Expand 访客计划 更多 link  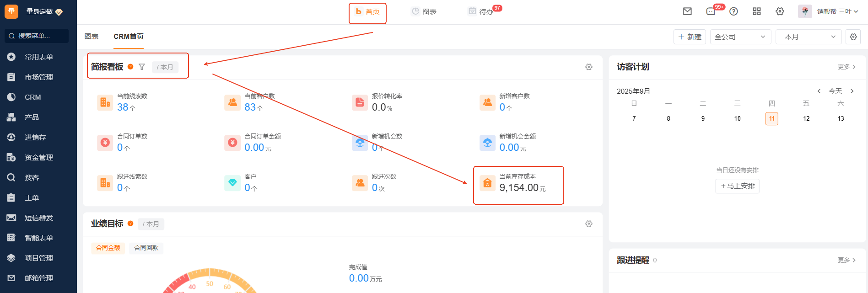[x=847, y=67]
